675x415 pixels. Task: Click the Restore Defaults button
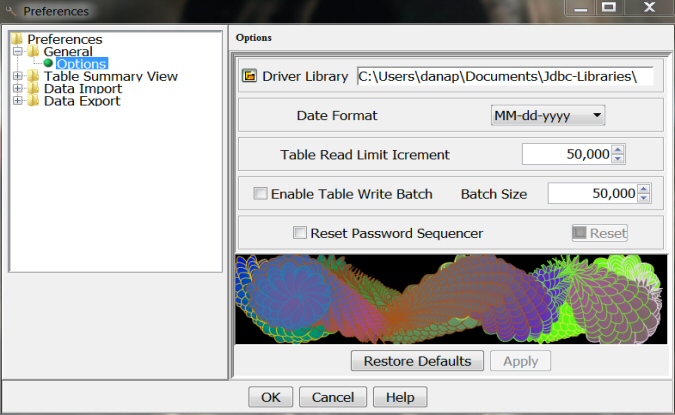[x=417, y=361]
